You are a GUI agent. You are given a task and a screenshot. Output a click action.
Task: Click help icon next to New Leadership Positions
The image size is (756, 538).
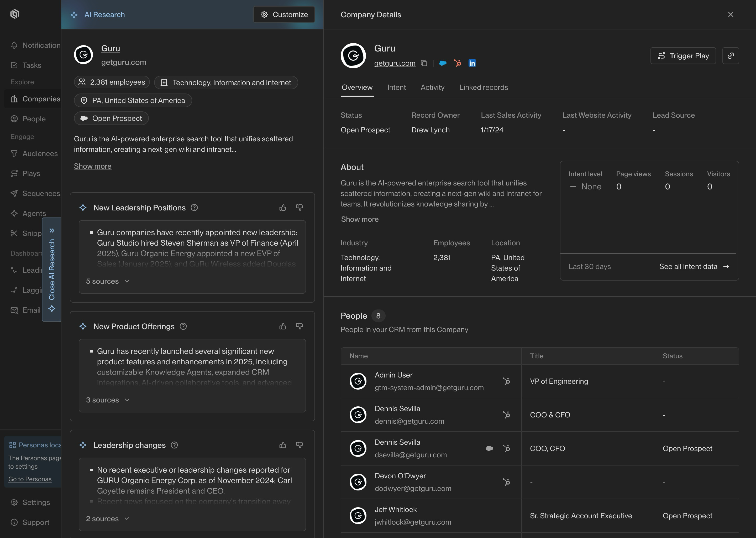tap(194, 208)
